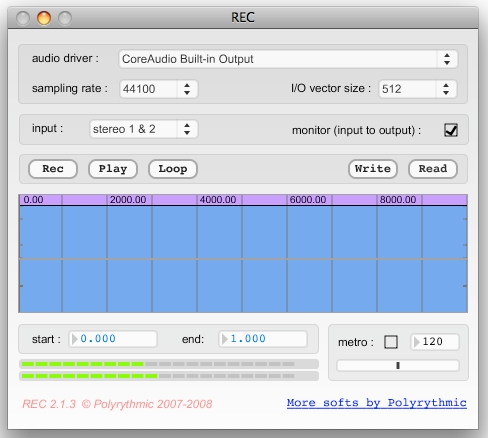Click the 4000.00 marker on the waveform ruler
The image size is (488, 438).
pyautogui.click(x=218, y=200)
